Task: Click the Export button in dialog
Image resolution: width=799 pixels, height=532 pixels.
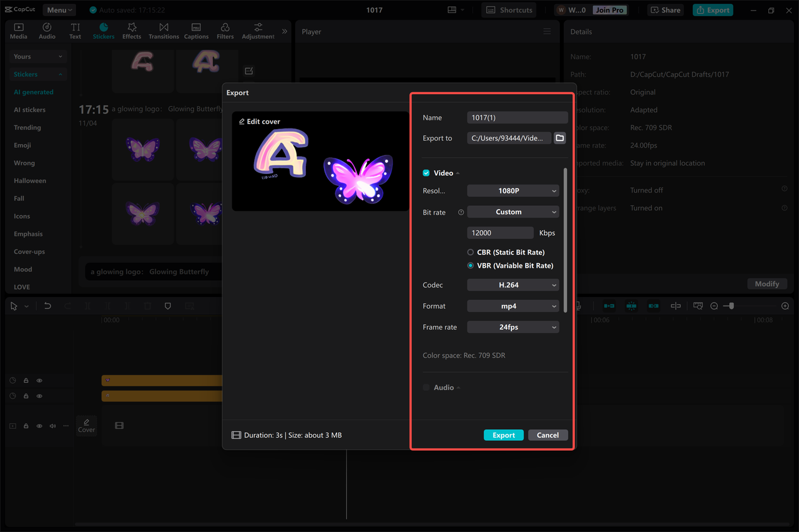Action: (504, 435)
